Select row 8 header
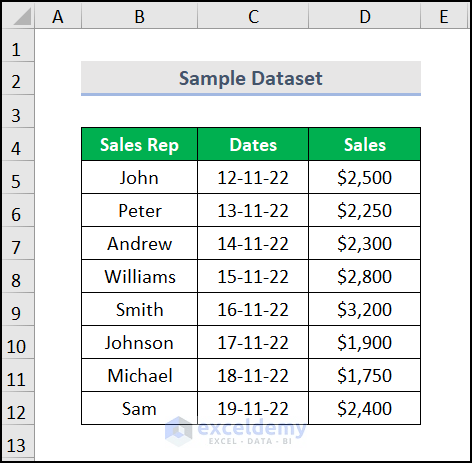Screen dimensions: 472x463 (18, 276)
